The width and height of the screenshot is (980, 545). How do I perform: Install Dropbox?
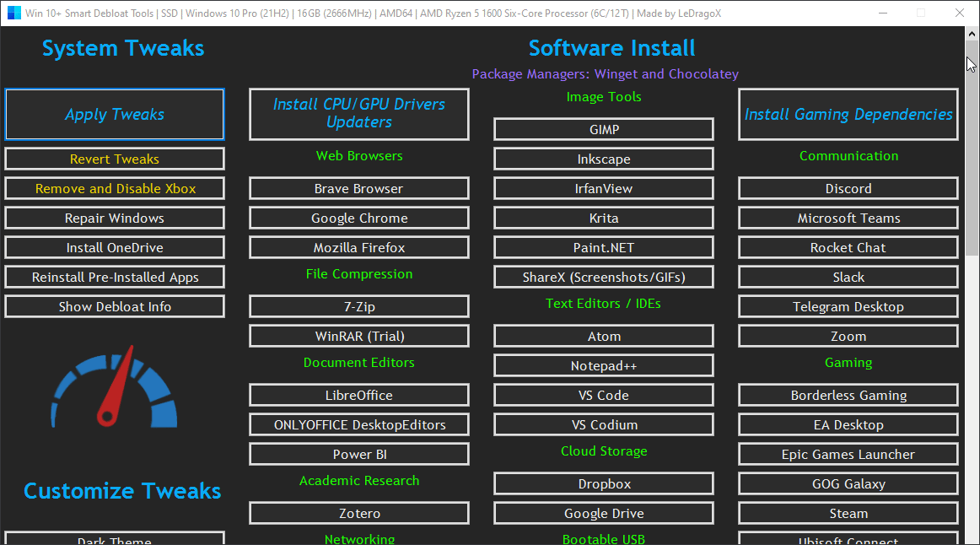[x=604, y=483]
